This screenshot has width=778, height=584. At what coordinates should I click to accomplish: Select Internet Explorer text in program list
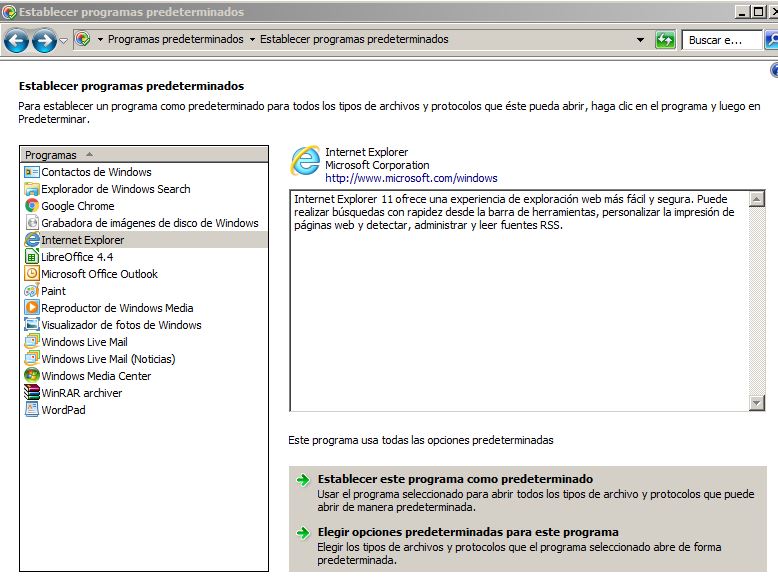pos(82,240)
